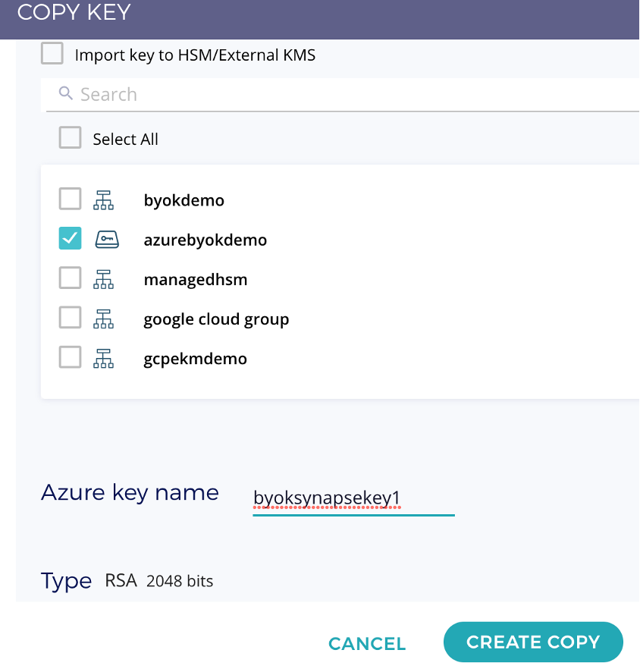Check the byokdemo checkbox

click(71, 199)
